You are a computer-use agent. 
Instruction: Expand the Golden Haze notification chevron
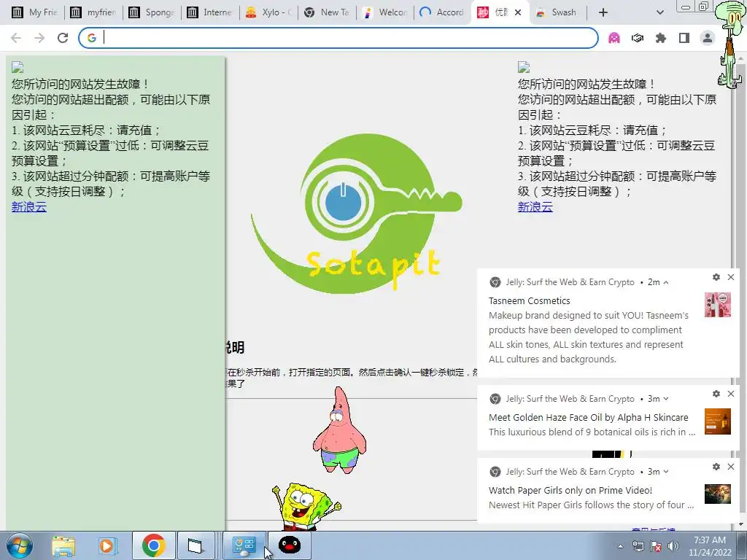click(x=666, y=399)
